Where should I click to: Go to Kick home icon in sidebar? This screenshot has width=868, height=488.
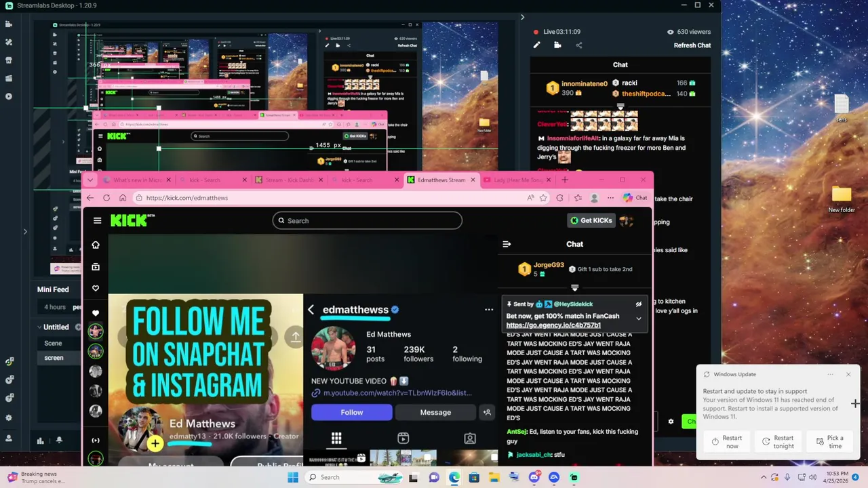coord(96,245)
